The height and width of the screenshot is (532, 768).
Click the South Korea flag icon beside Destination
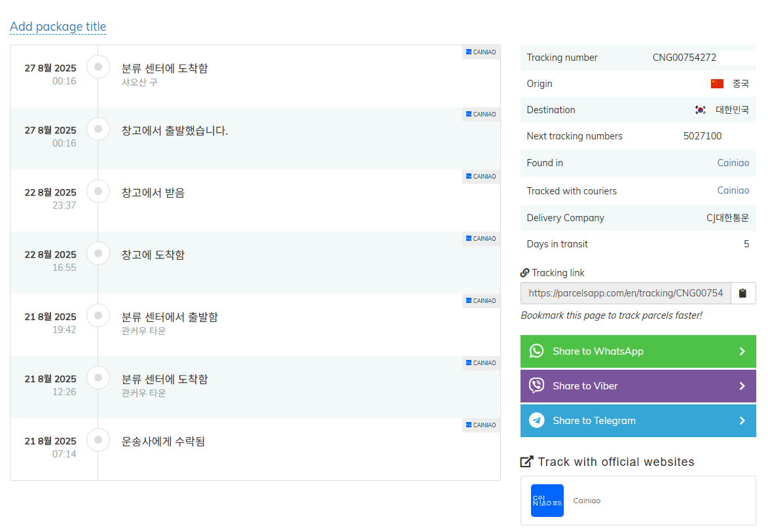(701, 110)
